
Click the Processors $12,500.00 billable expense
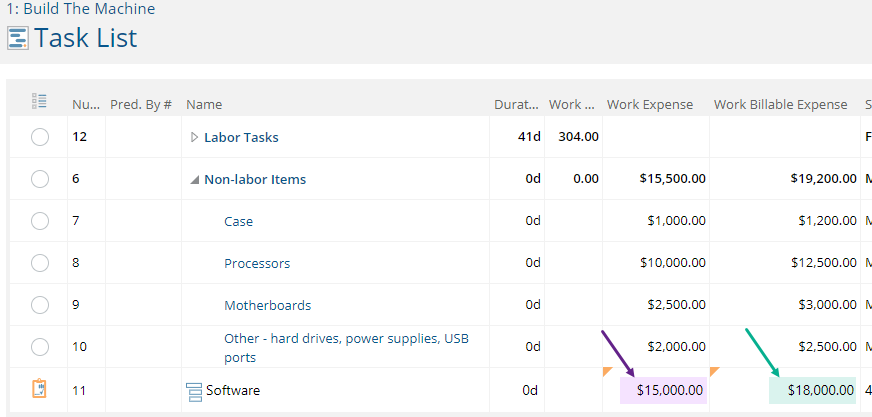824,263
